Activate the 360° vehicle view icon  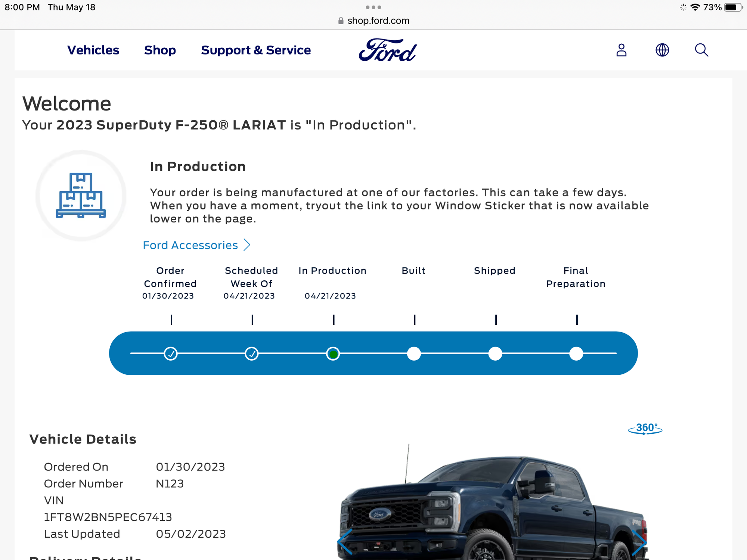(646, 429)
